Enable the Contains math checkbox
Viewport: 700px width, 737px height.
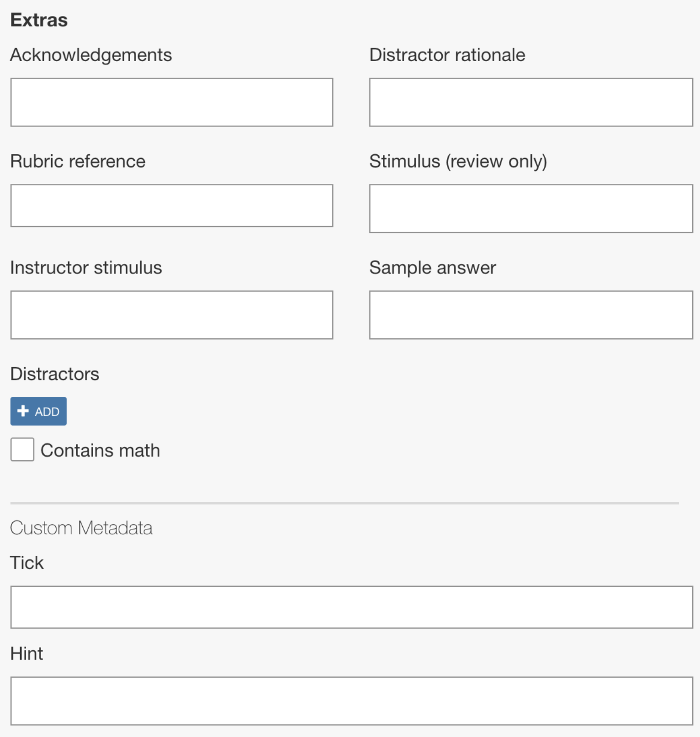[22, 450]
